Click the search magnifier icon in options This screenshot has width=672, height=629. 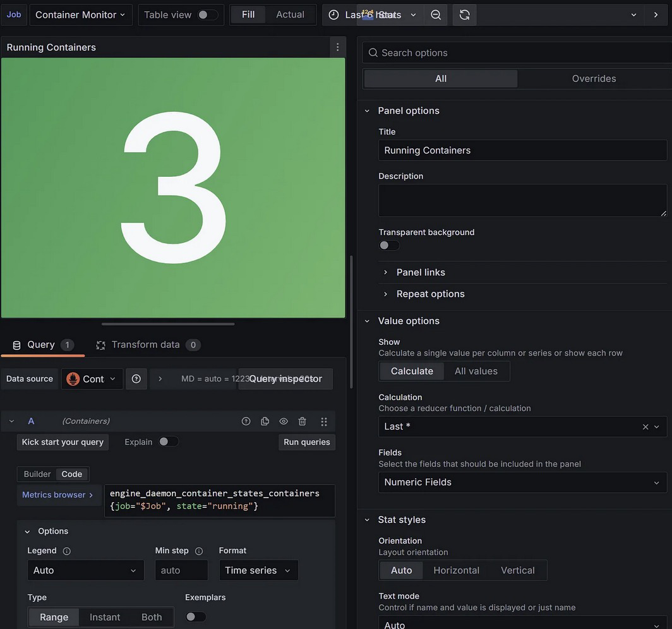click(x=373, y=52)
